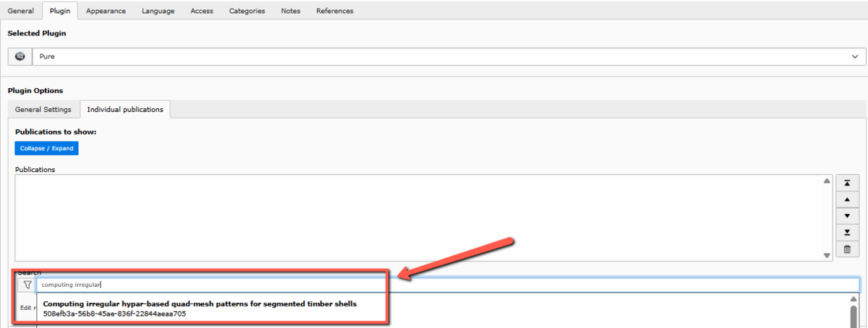Click inside the empty Publications list box
The width and height of the screenshot is (868, 328).
coord(420,217)
